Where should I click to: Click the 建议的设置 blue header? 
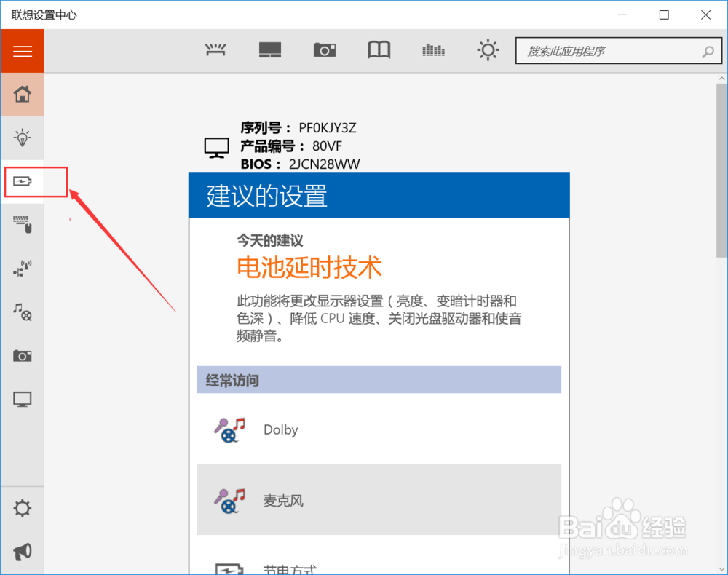click(379, 195)
